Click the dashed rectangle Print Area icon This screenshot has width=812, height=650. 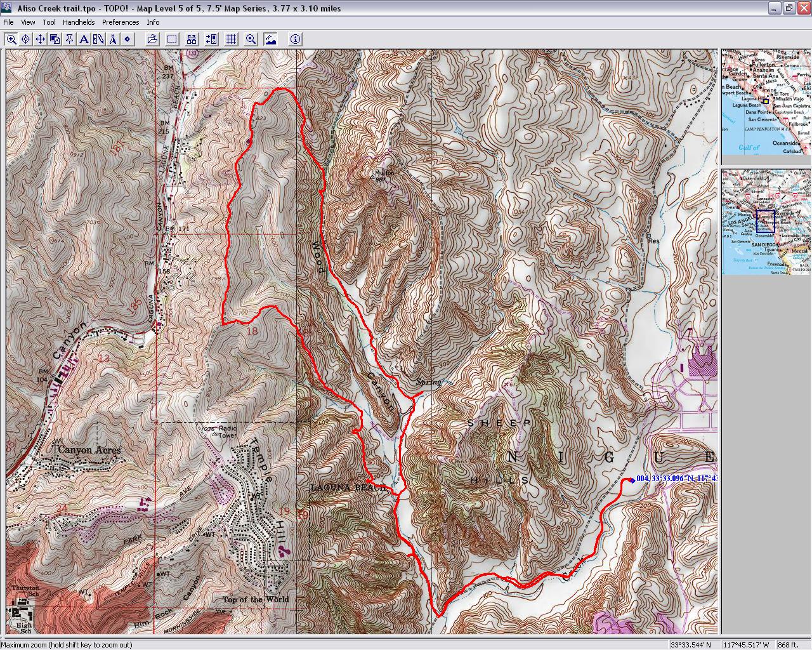click(172, 39)
